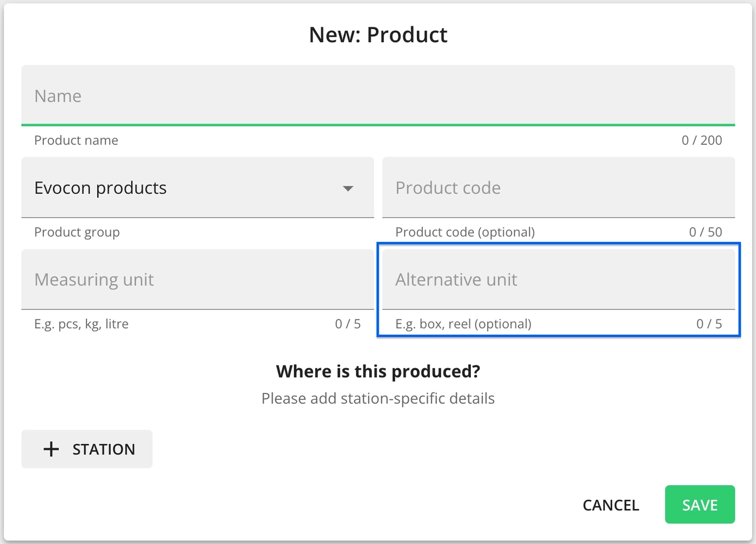This screenshot has height=544, width=756.
Task: Focus the Product code field
Action: (x=558, y=187)
